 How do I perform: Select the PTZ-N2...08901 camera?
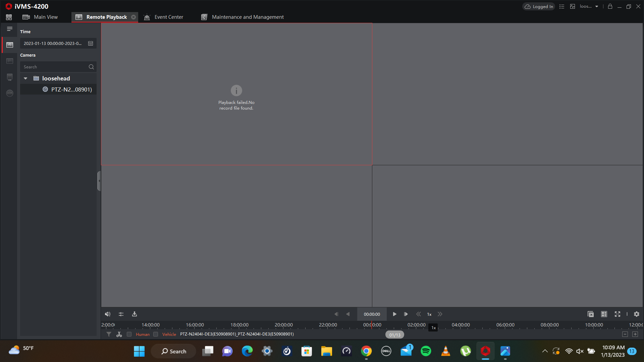click(71, 89)
